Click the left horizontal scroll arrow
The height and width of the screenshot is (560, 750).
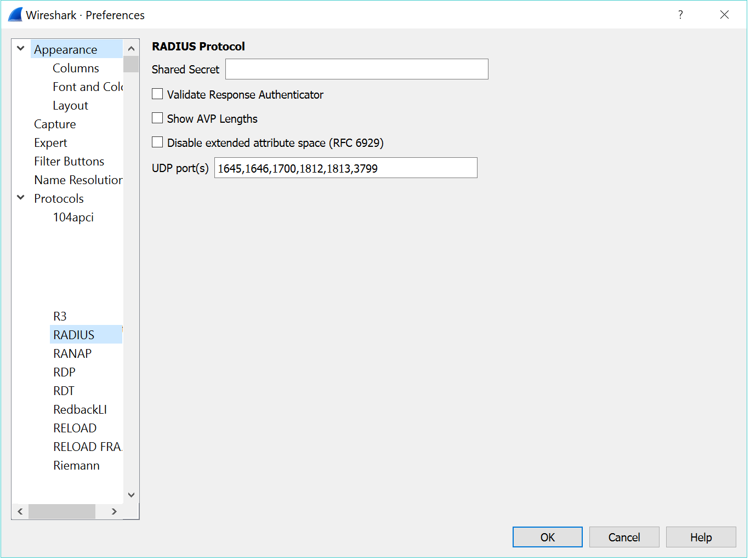coord(20,512)
